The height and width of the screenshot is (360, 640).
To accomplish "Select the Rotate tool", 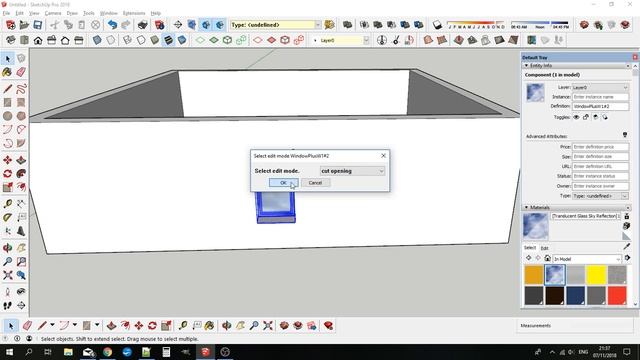I will [x=7, y=173].
